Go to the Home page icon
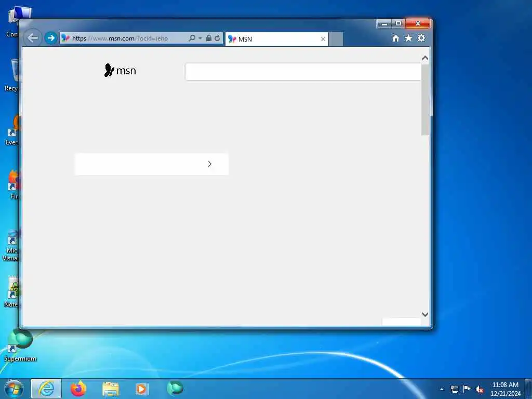The image size is (532, 399). click(395, 38)
